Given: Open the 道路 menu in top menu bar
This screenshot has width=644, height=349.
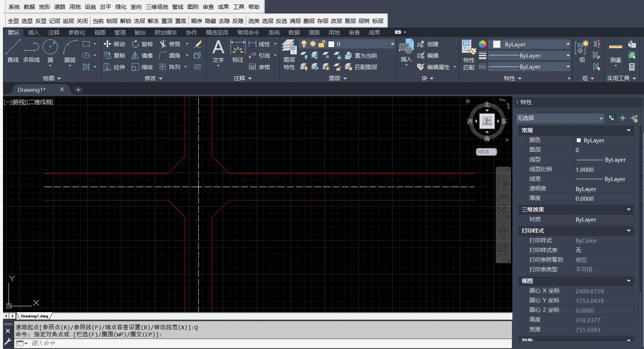Looking at the screenshot, I should pos(59,7).
